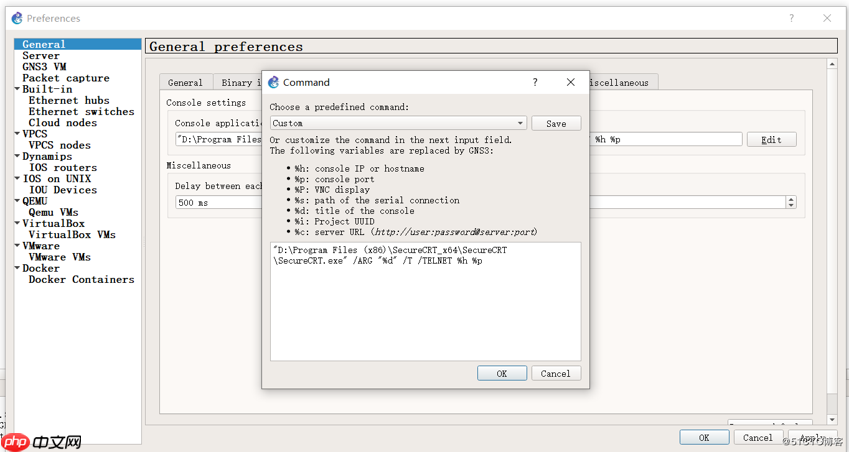
Task: Select Packet capture in sidebar
Action: [x=66, y=78]
